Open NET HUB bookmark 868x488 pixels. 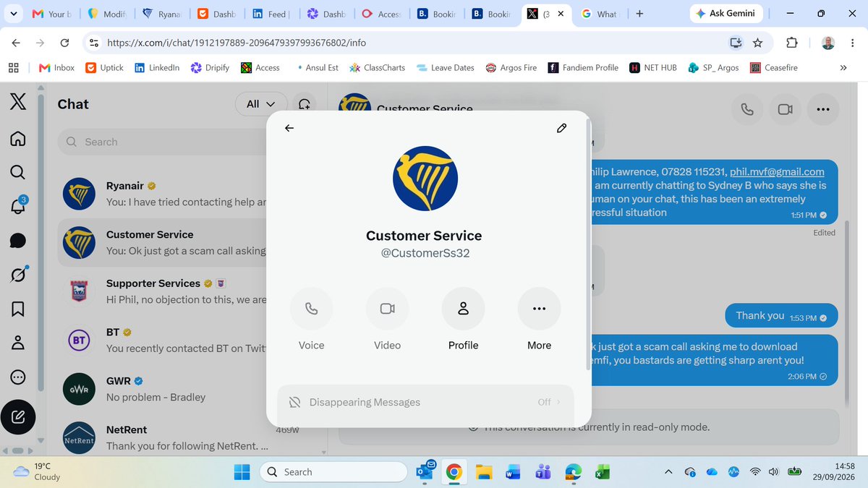[x=653, y=67]
